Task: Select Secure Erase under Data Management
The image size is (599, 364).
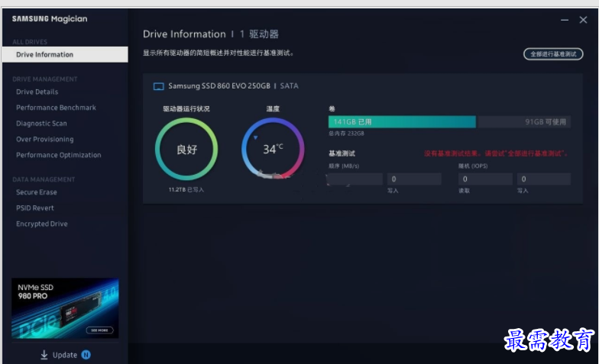Action: 37,192
